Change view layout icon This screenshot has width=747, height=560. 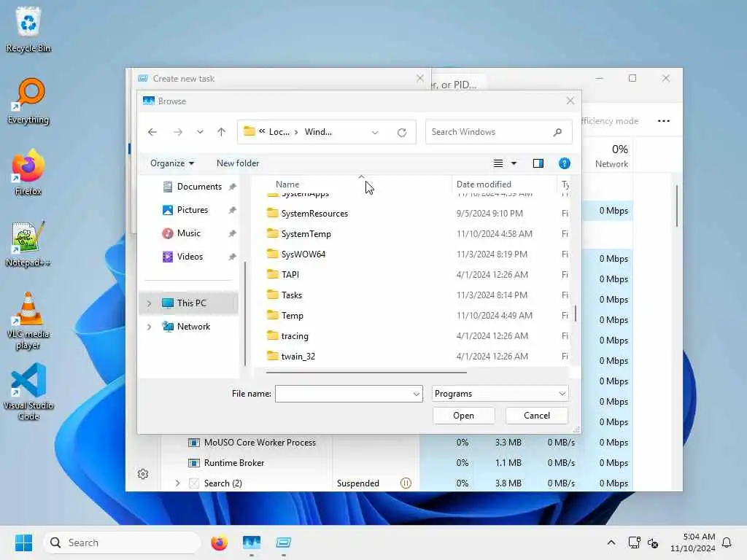498,163
